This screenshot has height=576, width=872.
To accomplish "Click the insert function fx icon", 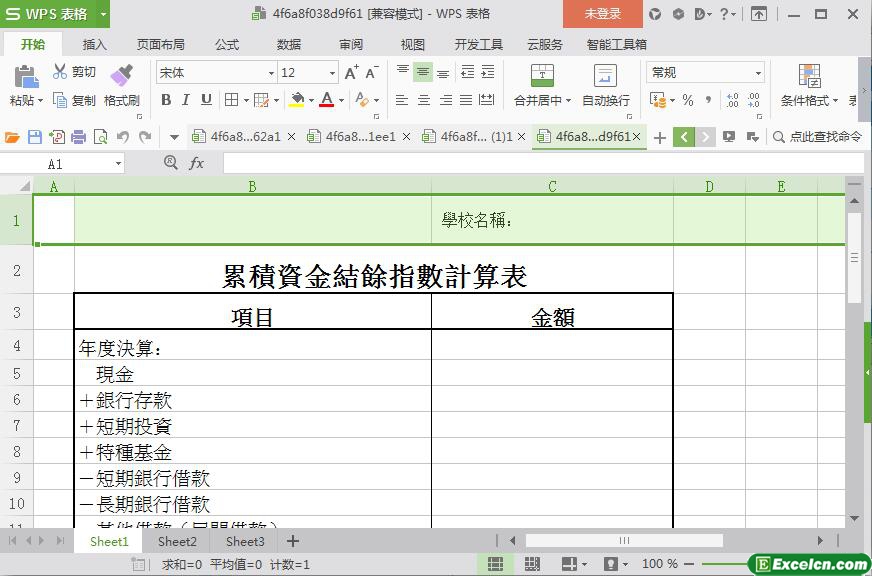I will (196, 163).
